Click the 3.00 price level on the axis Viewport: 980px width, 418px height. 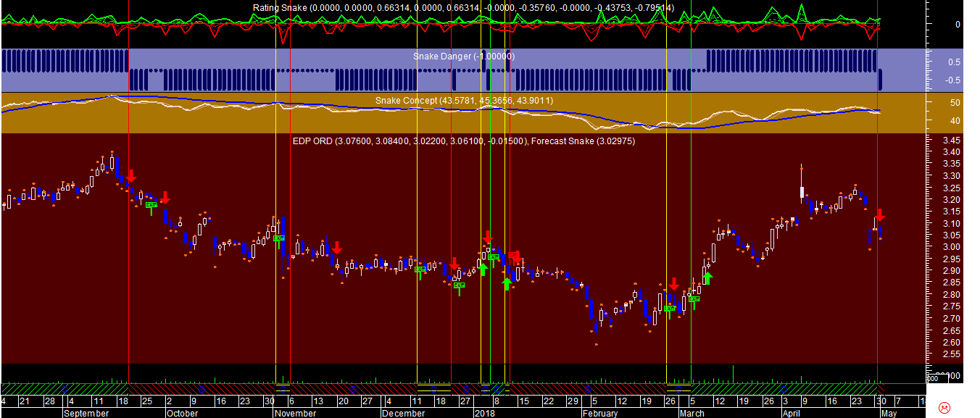click(952, 247)
